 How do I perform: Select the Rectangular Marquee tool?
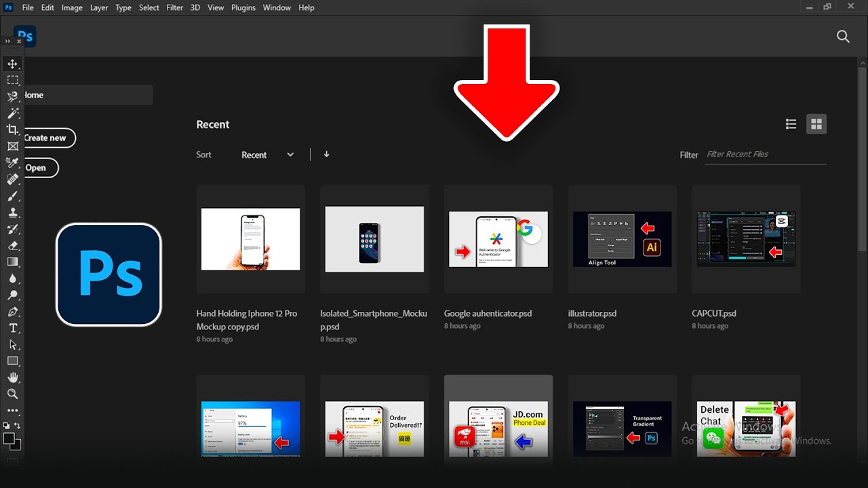click(x=12, y=81)
